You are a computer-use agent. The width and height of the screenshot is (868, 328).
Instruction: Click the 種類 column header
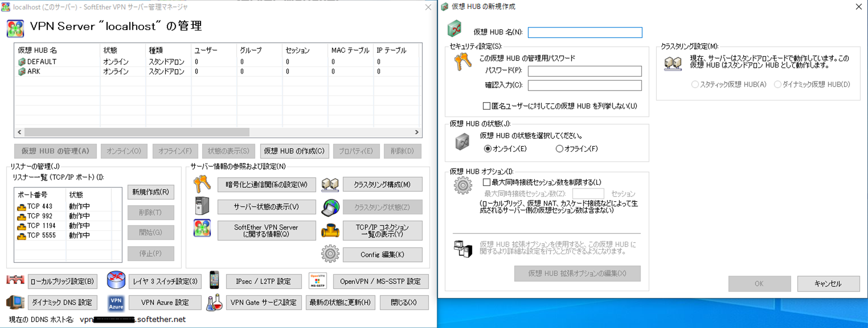pos(168,50)
